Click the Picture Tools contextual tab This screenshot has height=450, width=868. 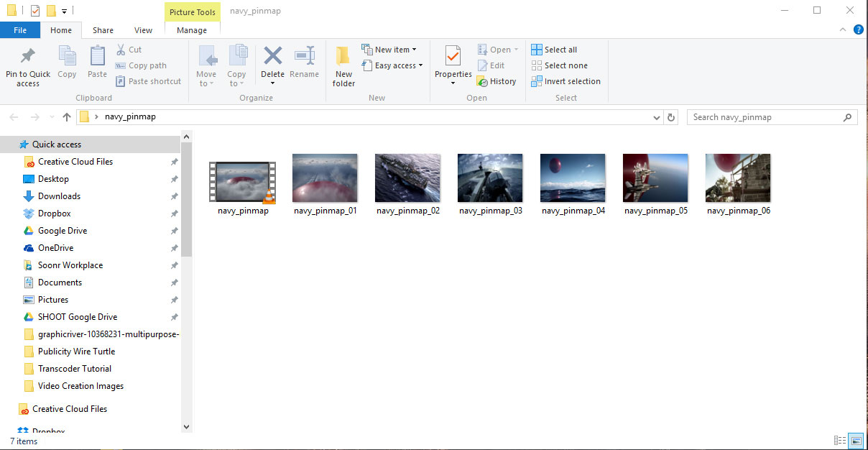point(192,12)
